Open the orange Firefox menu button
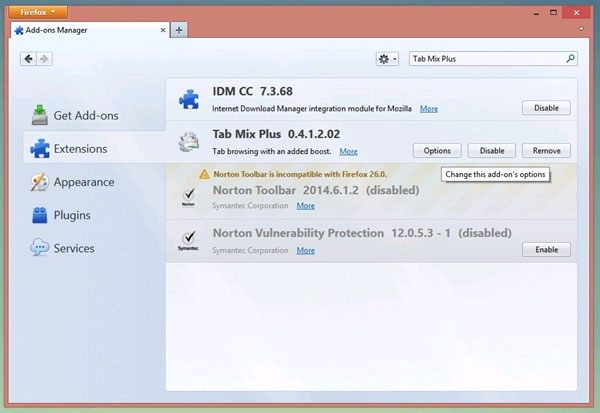 (38, 12)
